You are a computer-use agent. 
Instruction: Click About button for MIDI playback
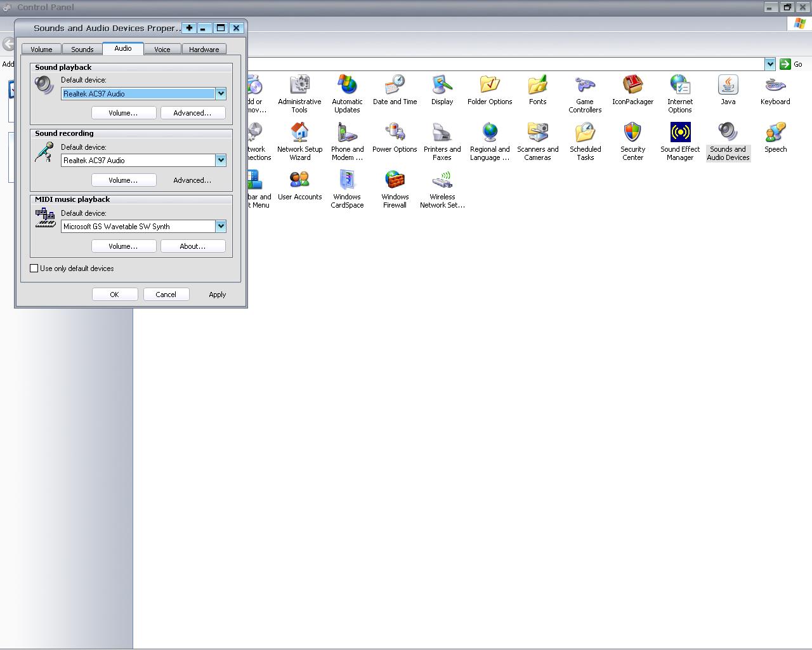[x=193, y=246]
